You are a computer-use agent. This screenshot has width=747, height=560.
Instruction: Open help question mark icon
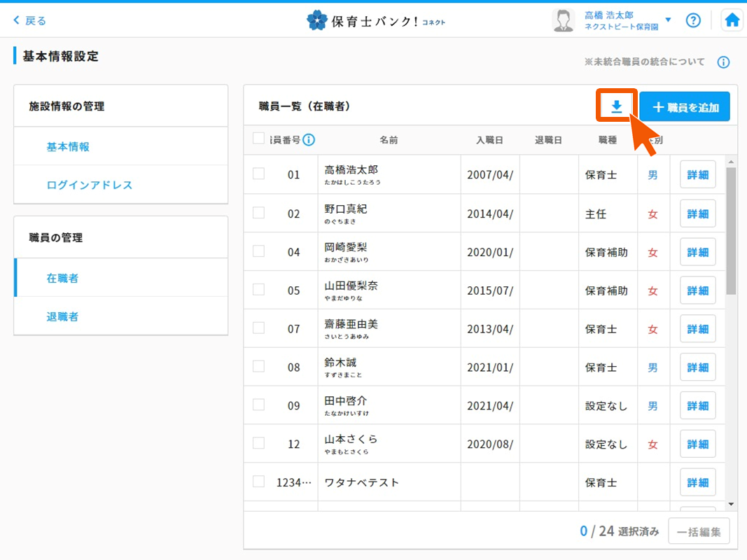click(693, 20)
